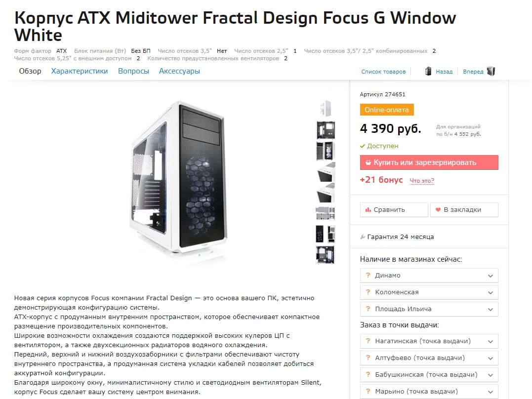The width and height of the screenshot is (532, 399).
Task: Click the question mark icon beside Динамо
Action: click(x=368, y=275)
